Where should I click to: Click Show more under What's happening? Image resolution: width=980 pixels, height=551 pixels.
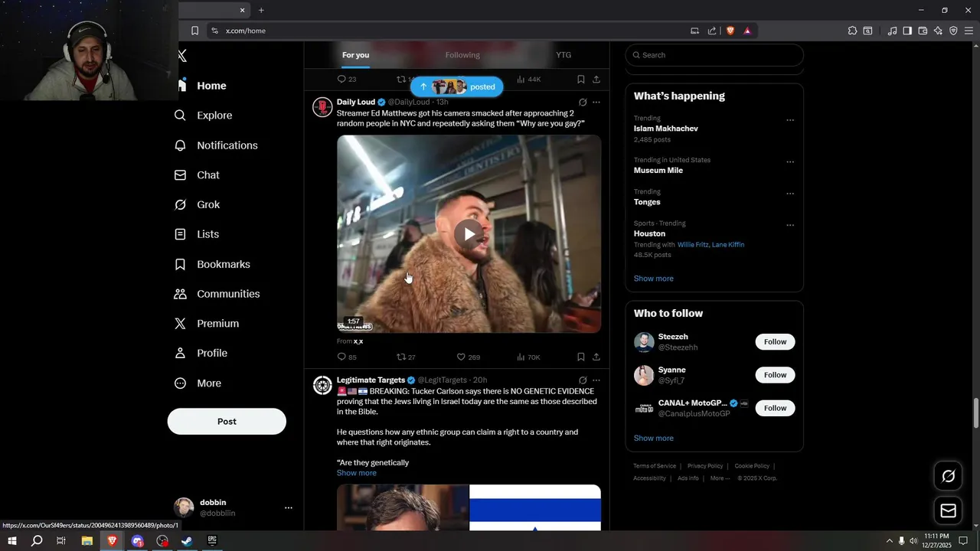[653, 279]
